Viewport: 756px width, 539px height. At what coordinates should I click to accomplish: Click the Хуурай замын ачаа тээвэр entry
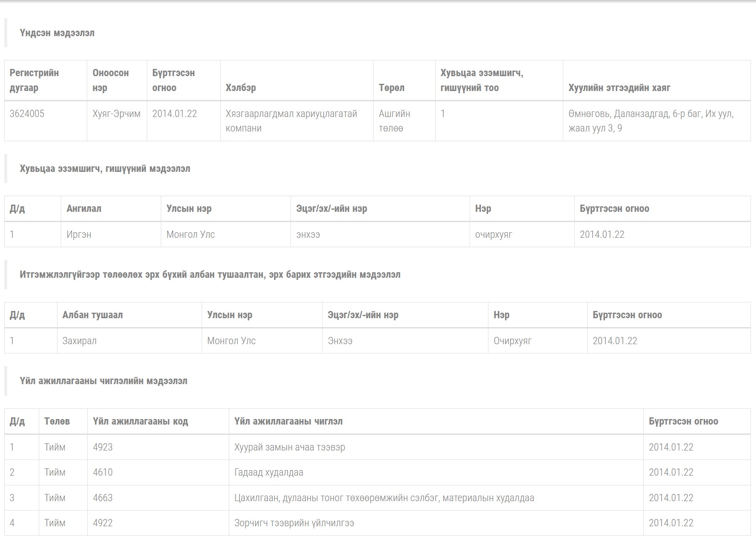(289, 447)
